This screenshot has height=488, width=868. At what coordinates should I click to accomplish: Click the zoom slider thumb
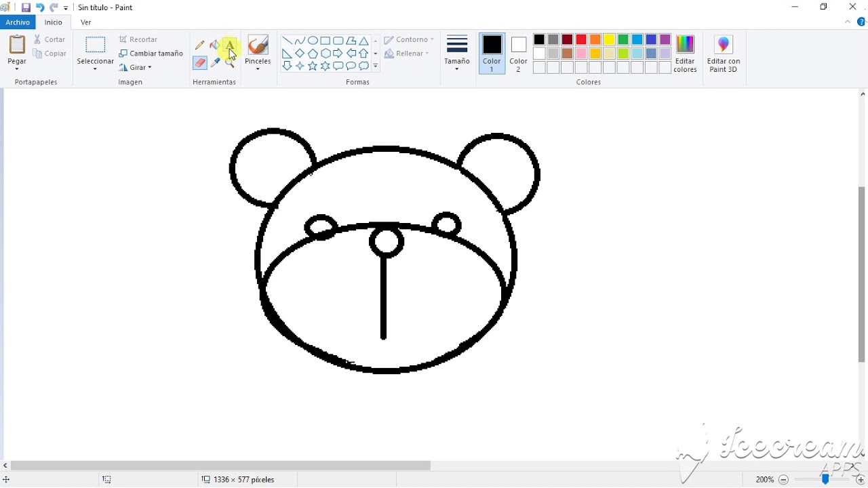825,479
